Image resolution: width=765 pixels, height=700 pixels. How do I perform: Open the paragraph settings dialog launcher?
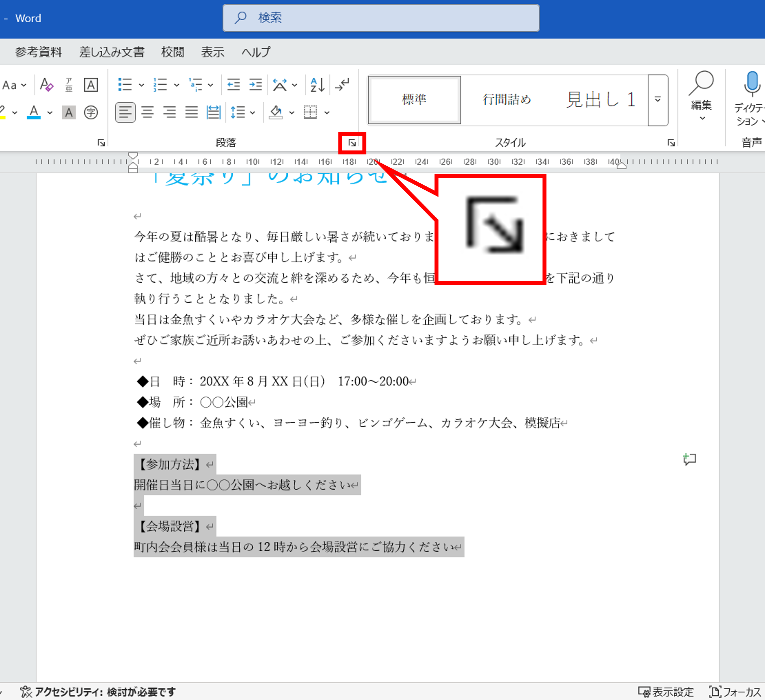pos(352,143)
